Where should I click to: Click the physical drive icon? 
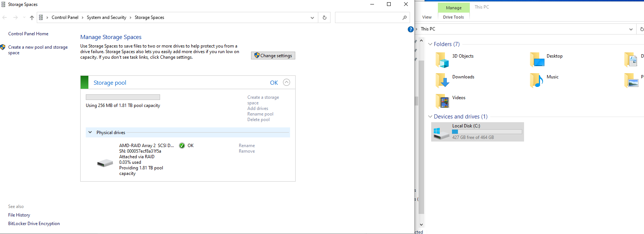[105, 163]
